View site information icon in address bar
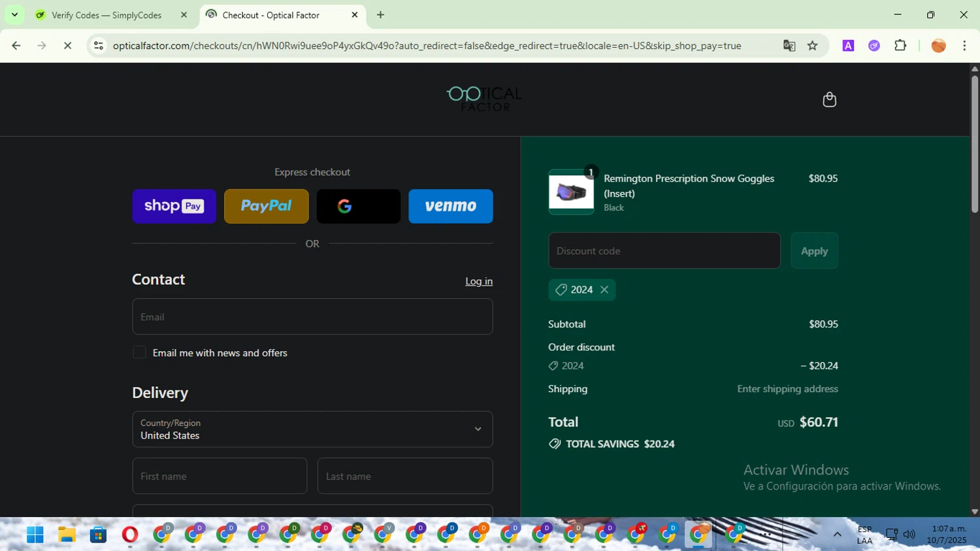The width and height of the screenshot is (980, 551). tap(99, 46)
